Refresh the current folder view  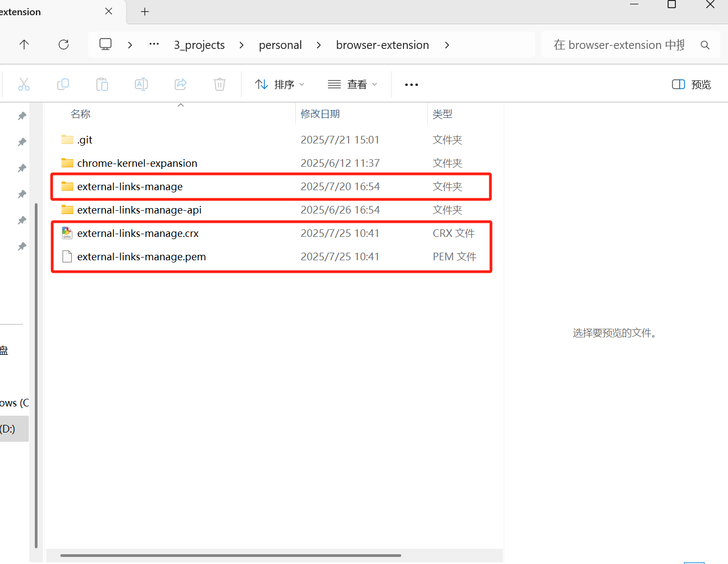point(64,45)
